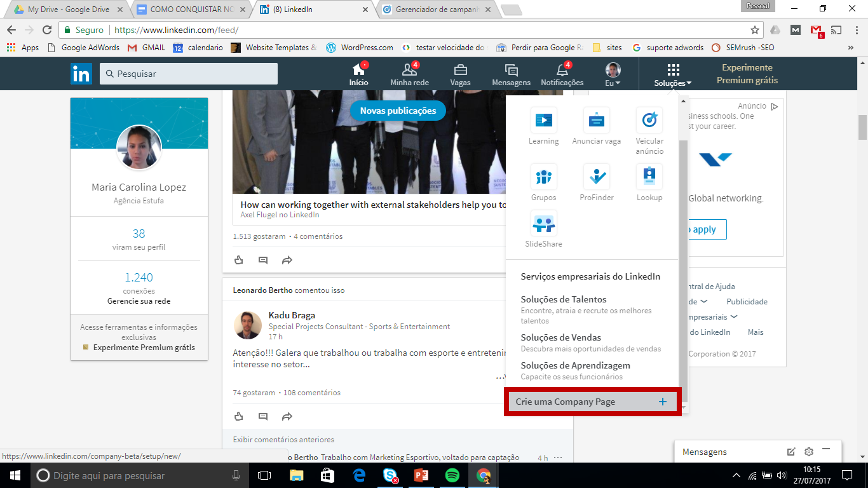Image resolution: width=868 pixels, height=488 pixels.
Task: Open Mensagens in top navigation
Action: click(511, 74)
